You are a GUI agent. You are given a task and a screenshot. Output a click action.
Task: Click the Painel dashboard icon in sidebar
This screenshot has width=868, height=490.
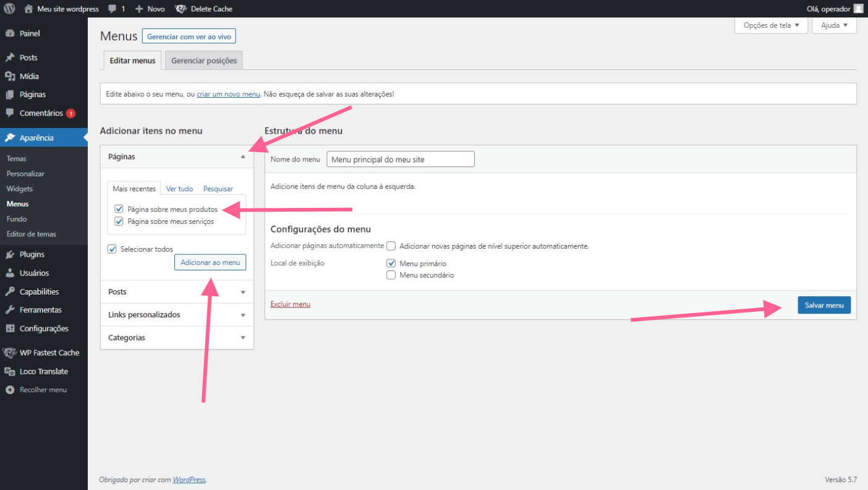10,33
